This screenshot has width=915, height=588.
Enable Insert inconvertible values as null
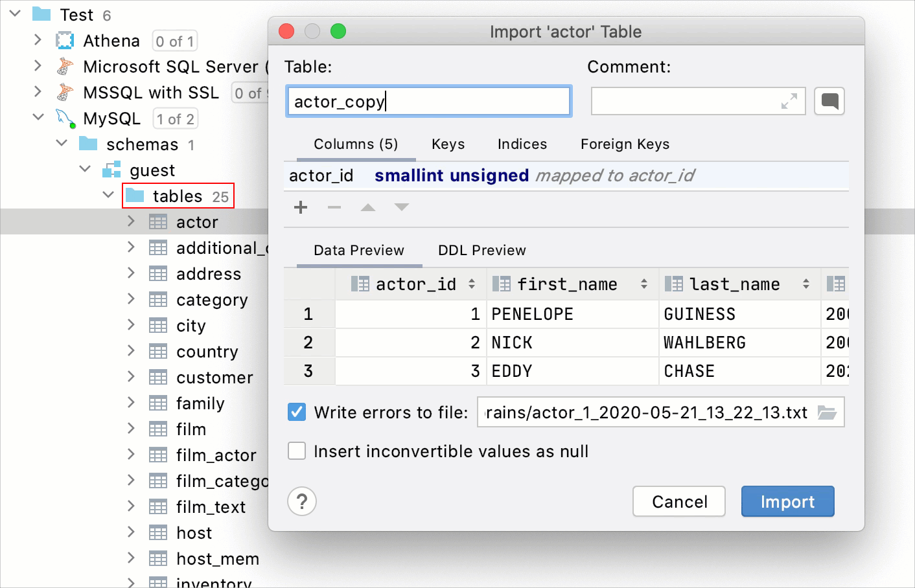(296, 451)
